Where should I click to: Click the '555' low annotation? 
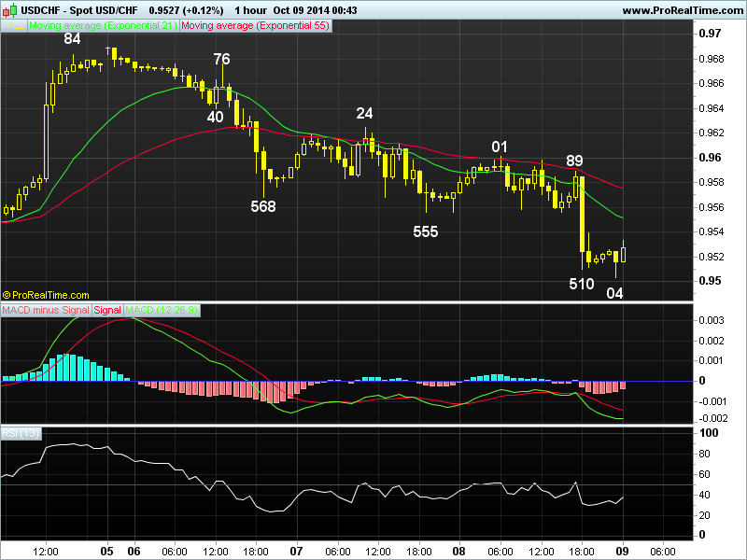click(426, 231)
